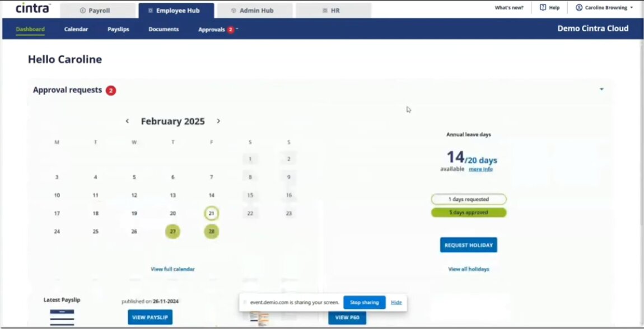Go to next month in calendar
644x329 pixels.
coord(218,121)
